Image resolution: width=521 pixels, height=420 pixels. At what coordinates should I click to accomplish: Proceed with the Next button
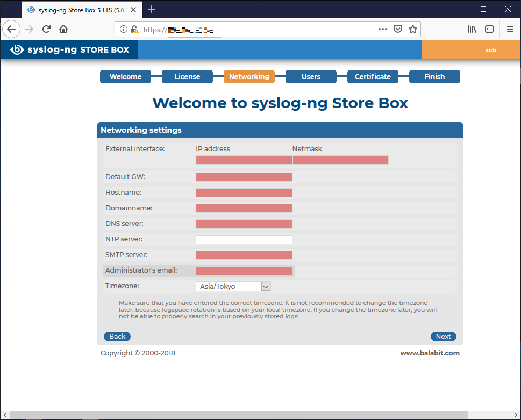(443, 337)
